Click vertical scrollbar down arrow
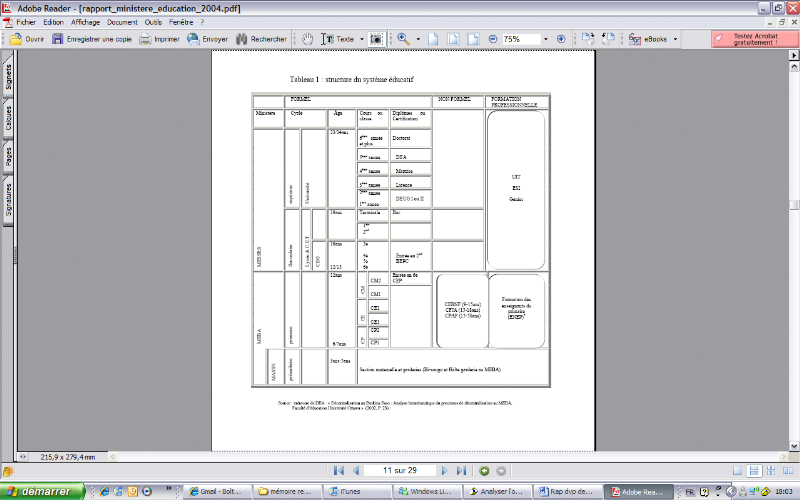Image resolution: width=800 pixels, height=500 pixels. coord(794,446)
